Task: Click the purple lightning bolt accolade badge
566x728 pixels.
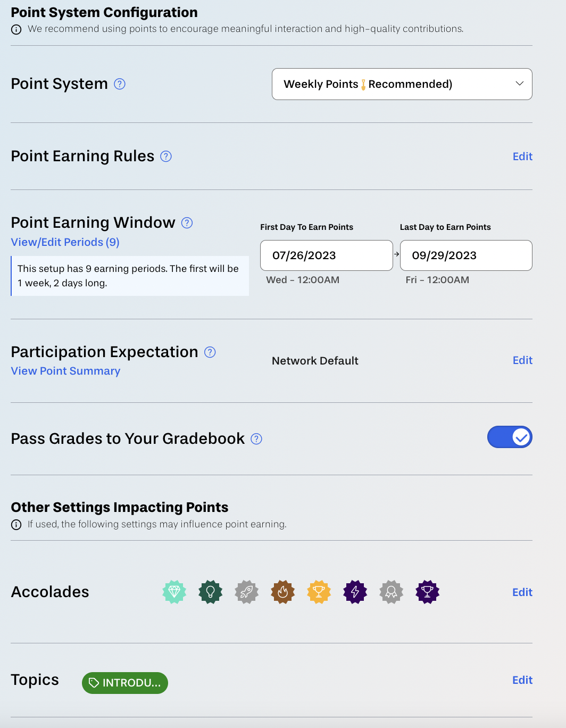Action: tap(355, 592)
